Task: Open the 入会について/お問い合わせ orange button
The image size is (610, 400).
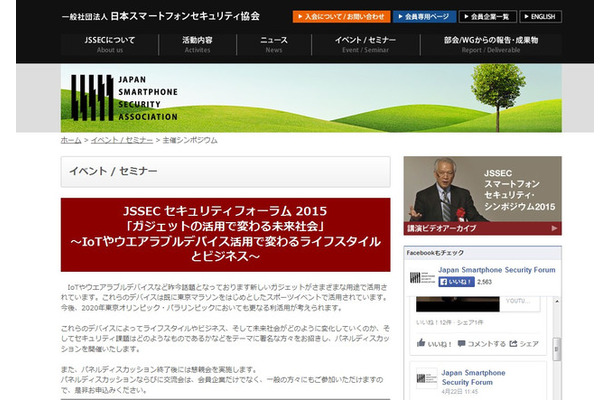Action: (x=341, y=17)
